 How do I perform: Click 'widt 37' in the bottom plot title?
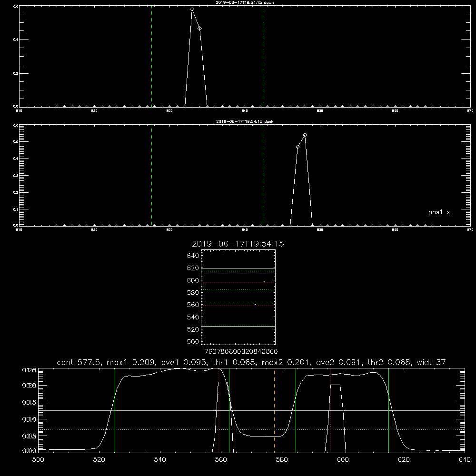pos(431,362)
